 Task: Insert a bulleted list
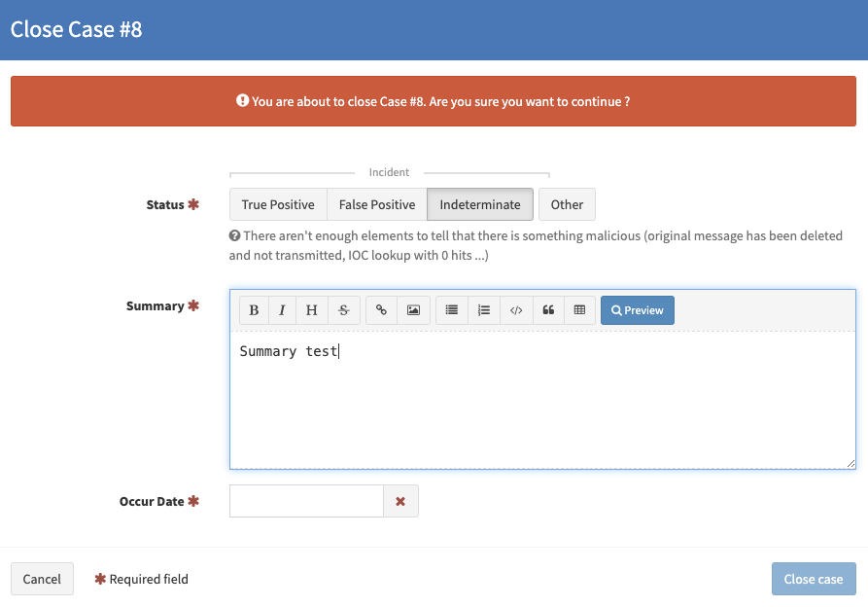coord(451,309)
